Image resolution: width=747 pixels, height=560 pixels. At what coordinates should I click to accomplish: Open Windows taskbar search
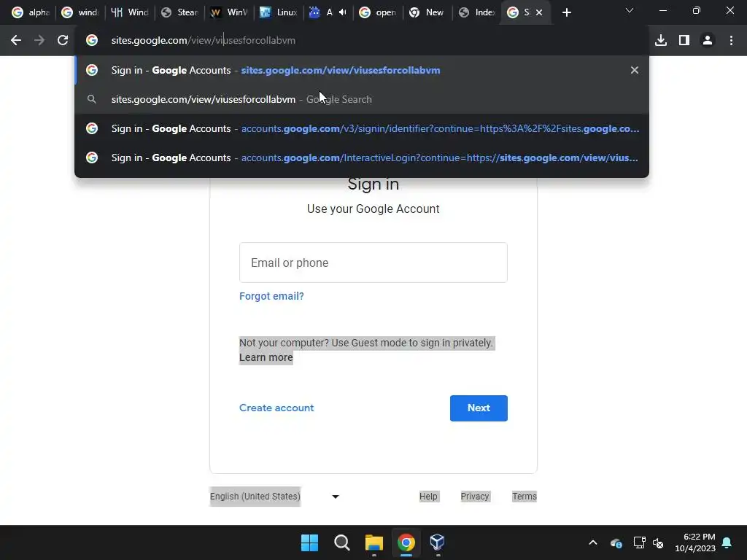click(x=342, y=542)
